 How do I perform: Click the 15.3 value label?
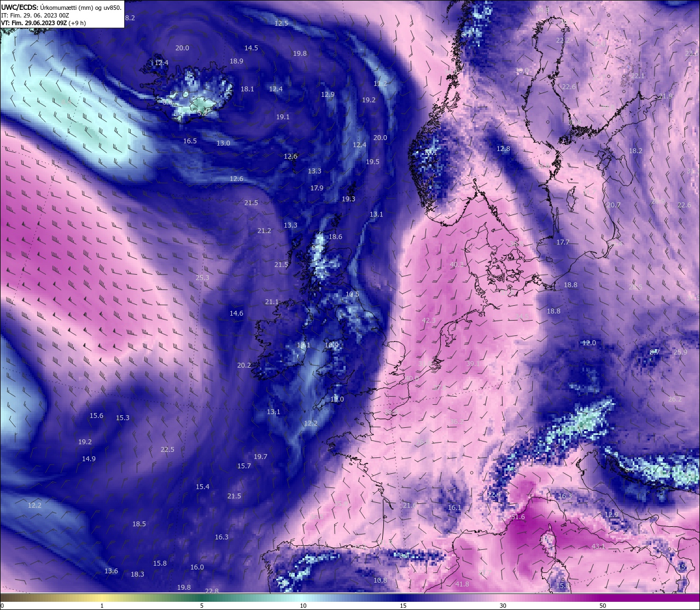click(x=122, y=418)
